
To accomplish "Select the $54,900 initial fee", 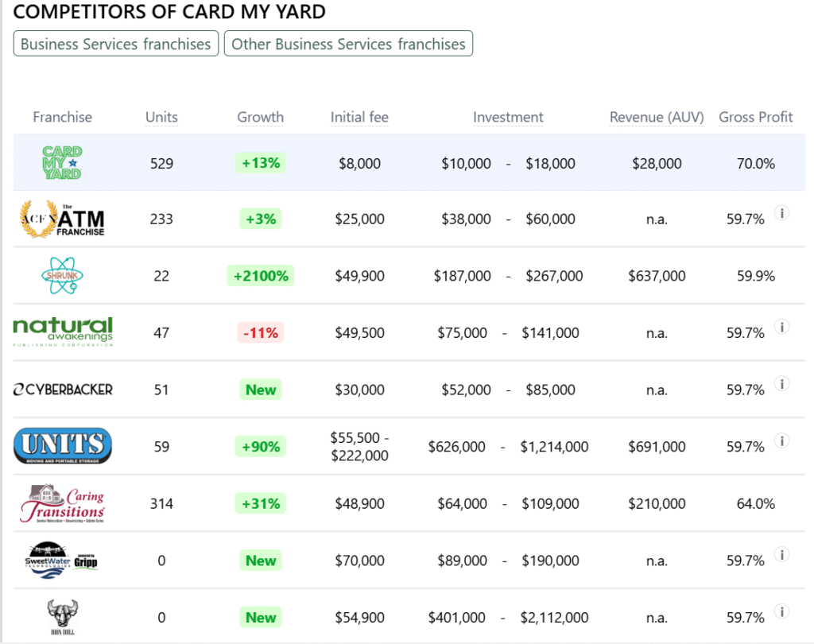I will [360, 618].
